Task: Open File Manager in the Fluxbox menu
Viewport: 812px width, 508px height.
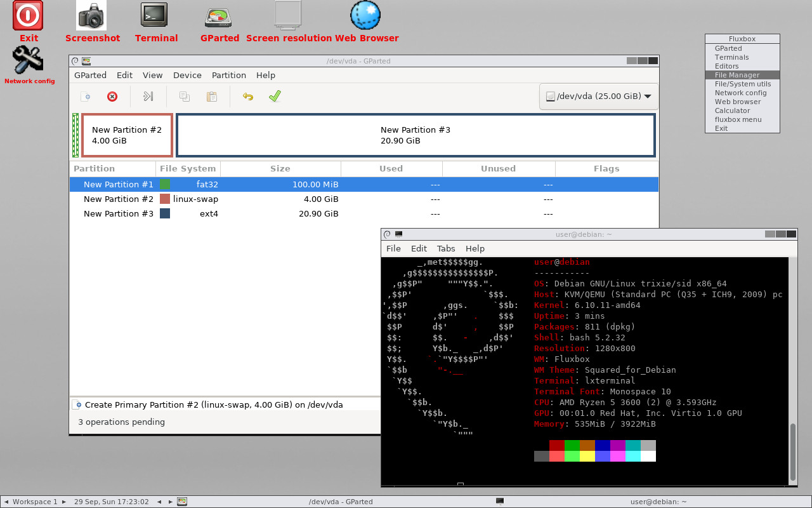Action: 742,75
